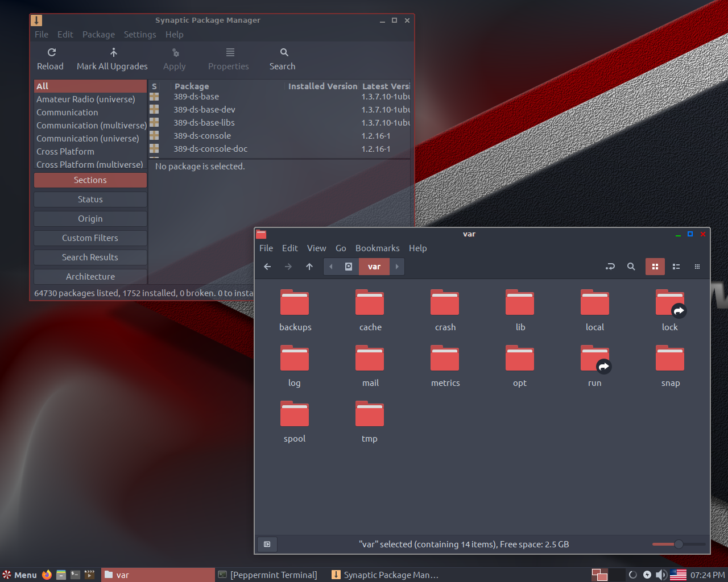728x582 pixels.
Task: Open Search in Synaptic toolbar
Action: click(283, 59)
